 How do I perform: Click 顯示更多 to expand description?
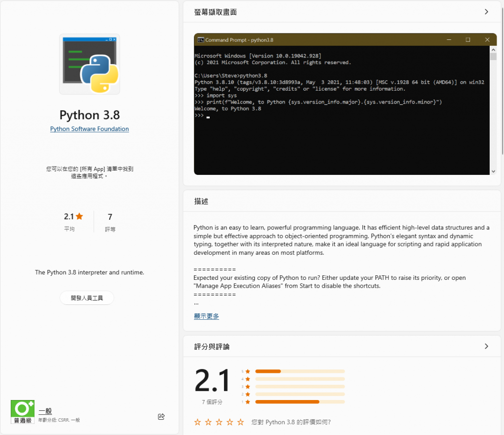[206, 316]
